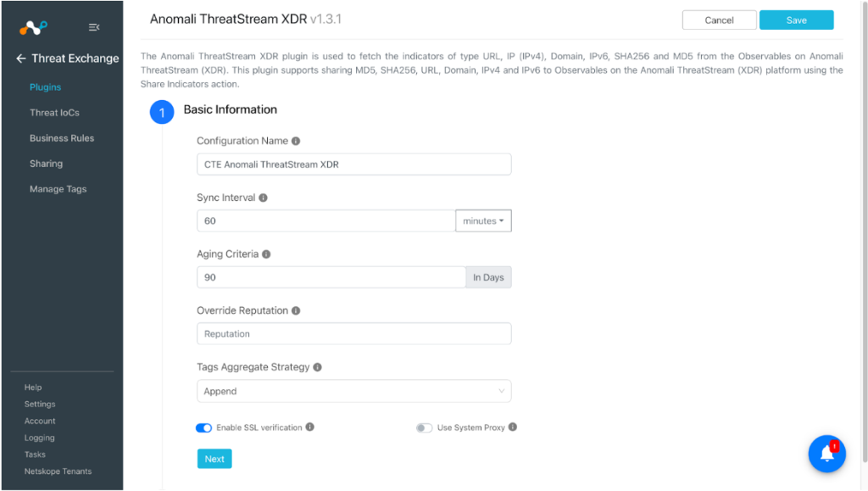Save the Anomali ThreatStream XDR configuration
Screen dimensions: 868x491
coord(795,20)
